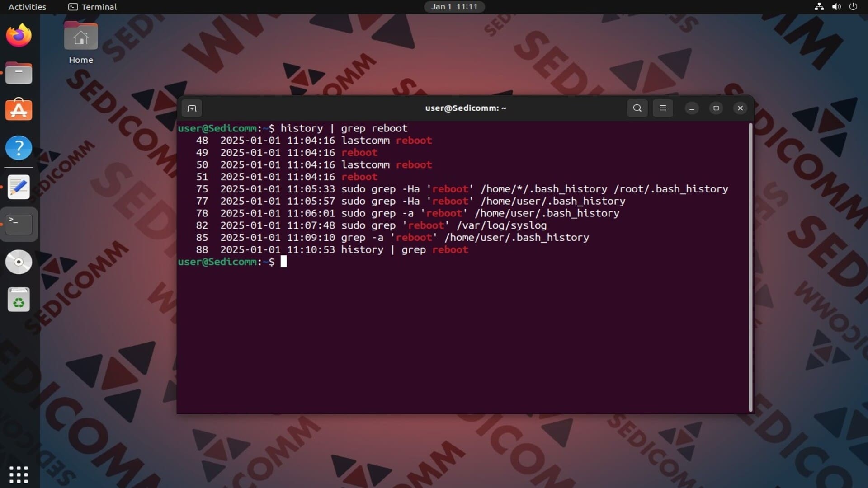Select the Terminal icon in dock
868x488 pixels.
coord(19,224)
